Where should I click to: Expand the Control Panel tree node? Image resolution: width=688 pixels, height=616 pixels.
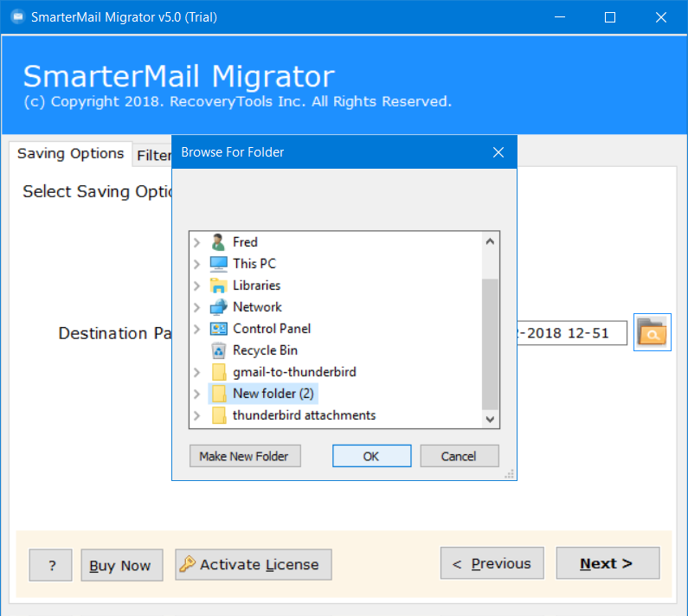(197, 329)
